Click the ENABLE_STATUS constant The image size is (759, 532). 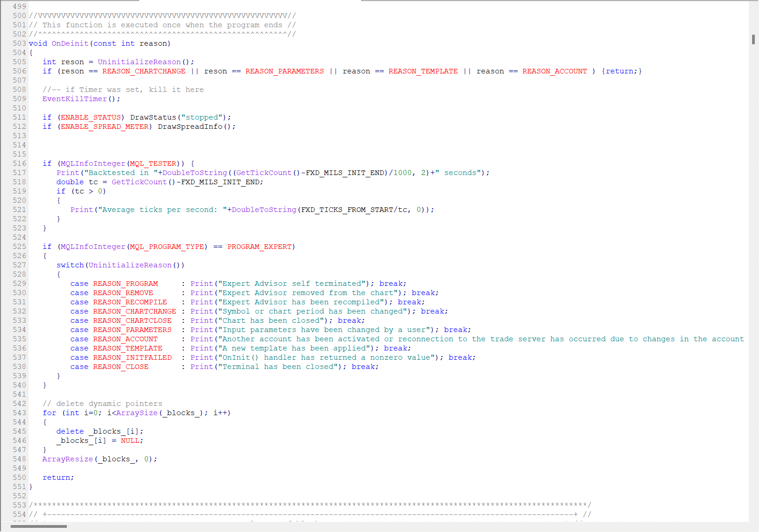pos(90,117)
